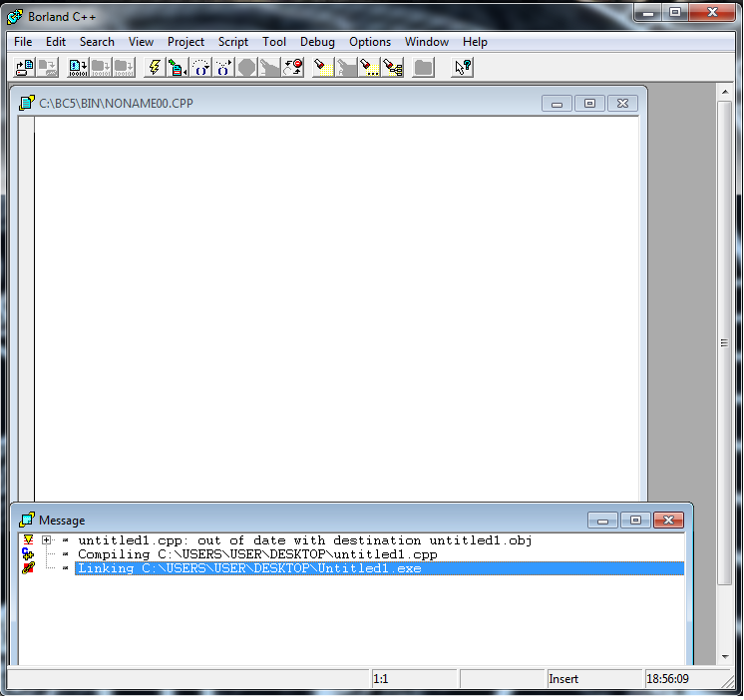This screenshot has height=700, width=744.
Task: Click the workspace scrollbar up arrow
Action: 724,92
